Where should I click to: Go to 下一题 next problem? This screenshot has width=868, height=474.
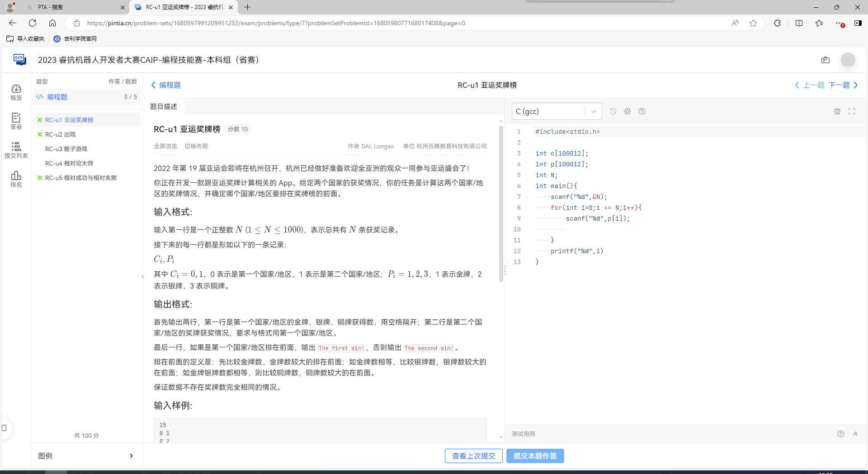[843, 85]
